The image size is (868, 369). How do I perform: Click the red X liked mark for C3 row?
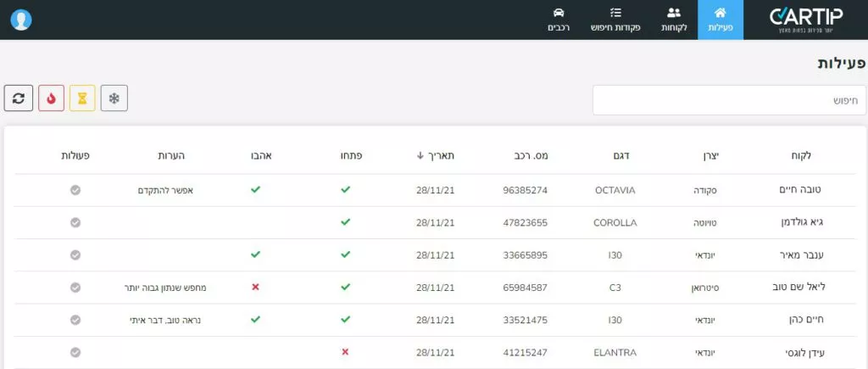pos(255,288)
